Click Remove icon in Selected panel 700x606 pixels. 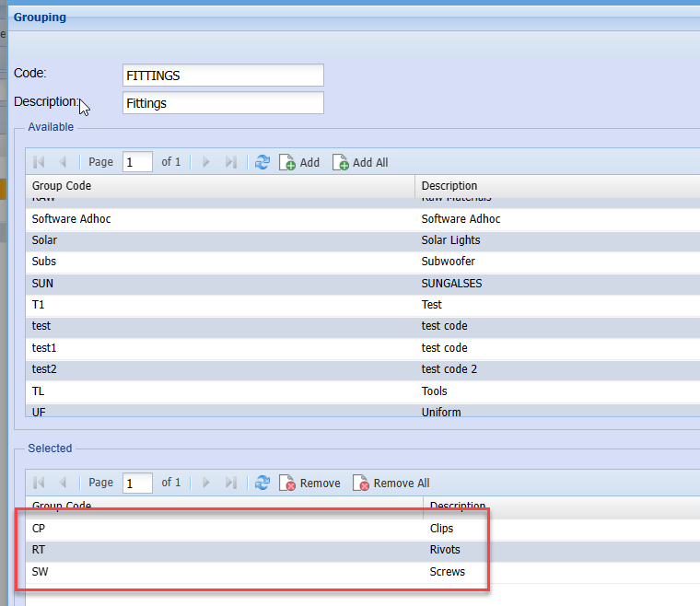coord(287,483)
